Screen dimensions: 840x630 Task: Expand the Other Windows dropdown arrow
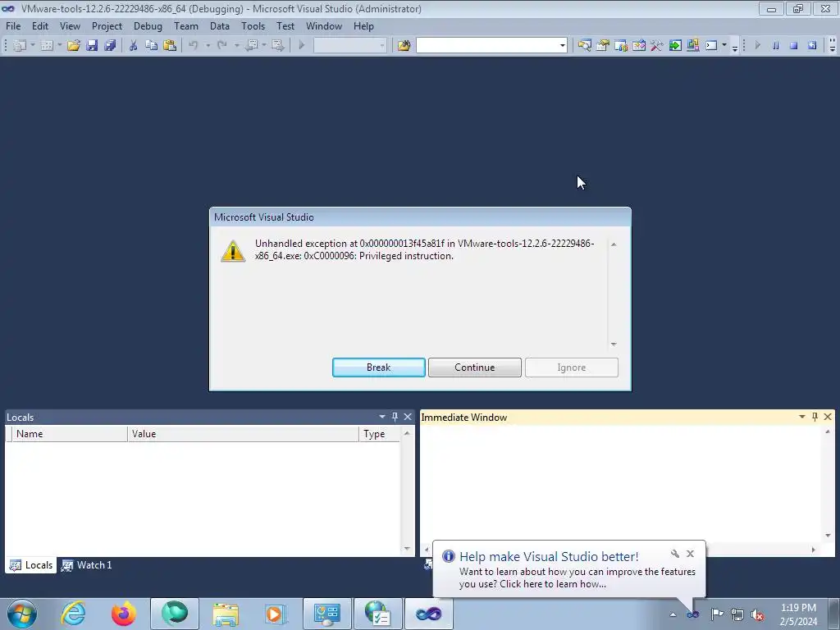(724, 46)
